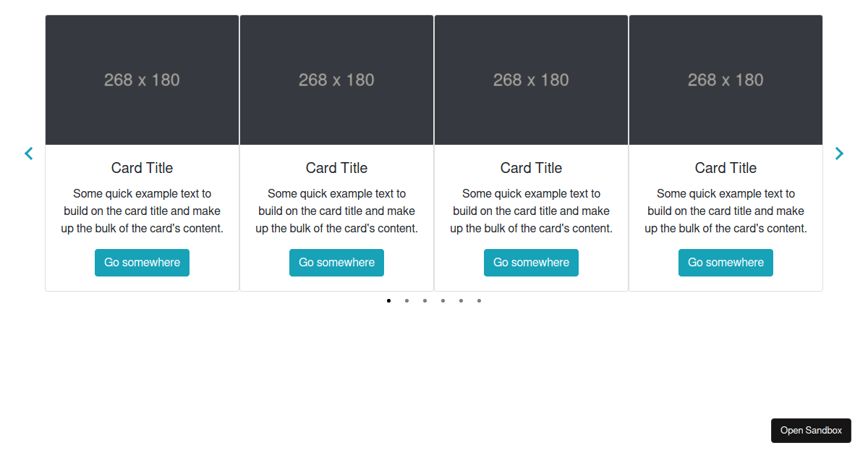Click Go somewhere in the third card

coord(531,263)
